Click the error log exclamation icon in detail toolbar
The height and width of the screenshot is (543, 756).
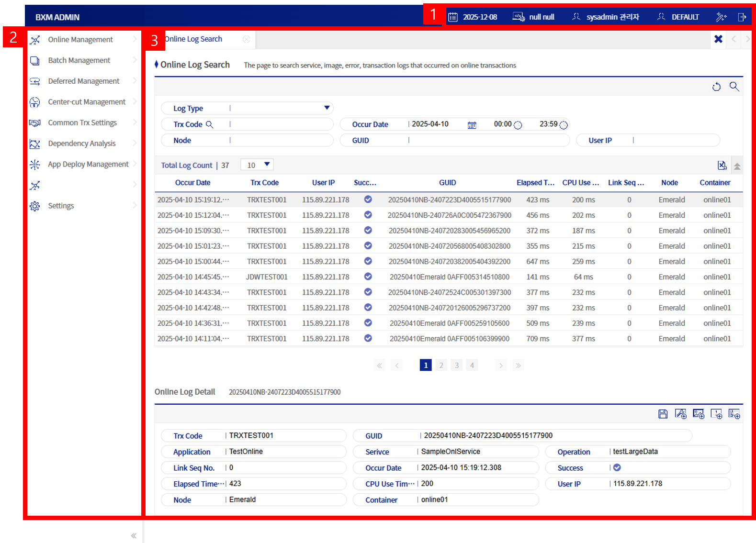(x=716, y=414)
